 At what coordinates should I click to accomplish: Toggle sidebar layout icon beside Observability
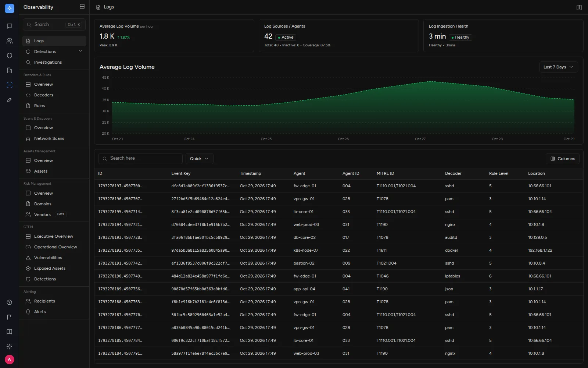coord(82,7)
